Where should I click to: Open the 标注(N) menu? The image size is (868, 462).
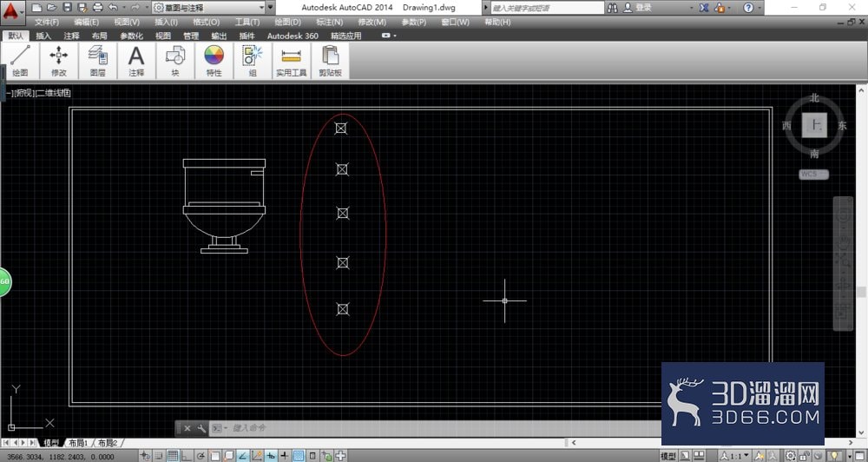[x=329, y=23]
